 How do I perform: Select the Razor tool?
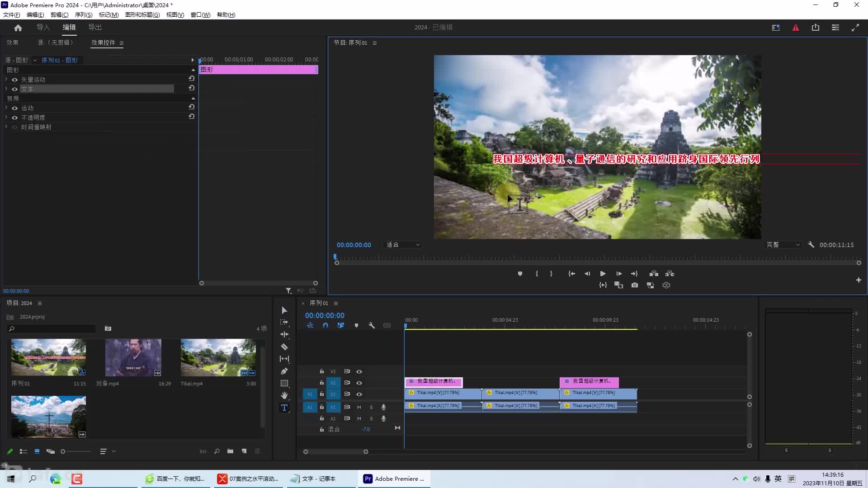tap(284, 347)
